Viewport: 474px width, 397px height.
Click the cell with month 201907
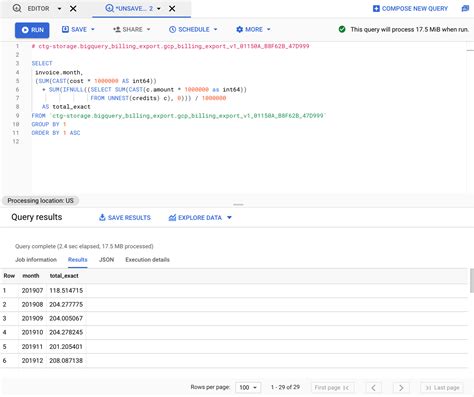coord(32,291)
